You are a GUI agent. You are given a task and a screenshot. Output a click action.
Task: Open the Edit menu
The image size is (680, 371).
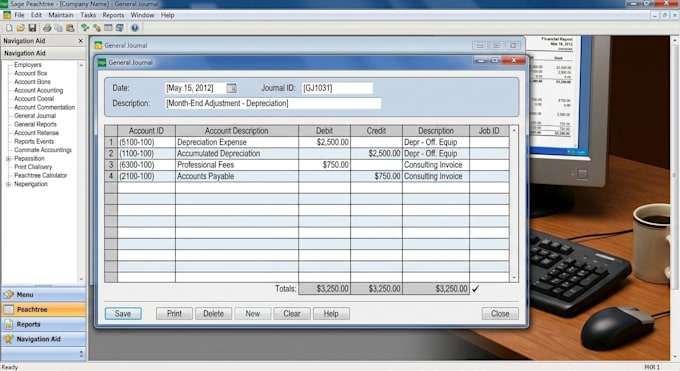[36, 15]
